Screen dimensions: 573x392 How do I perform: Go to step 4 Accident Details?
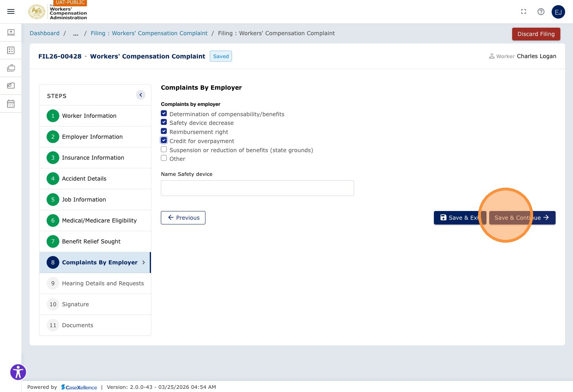tap(95, 179)
